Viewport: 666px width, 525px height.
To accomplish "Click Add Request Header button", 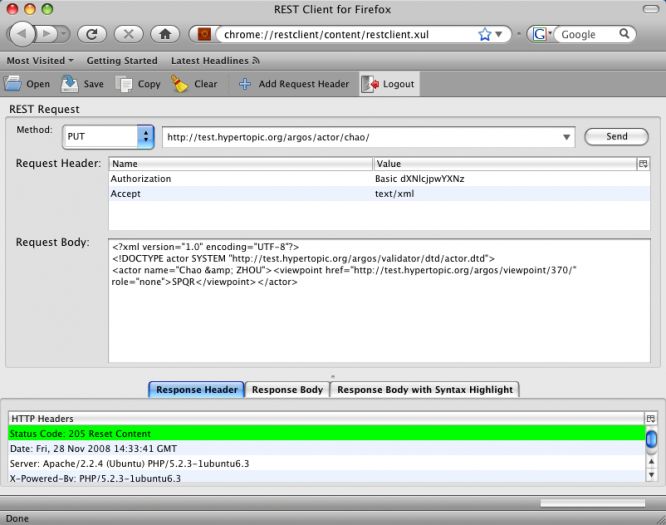I will click(x=294, y=84).
